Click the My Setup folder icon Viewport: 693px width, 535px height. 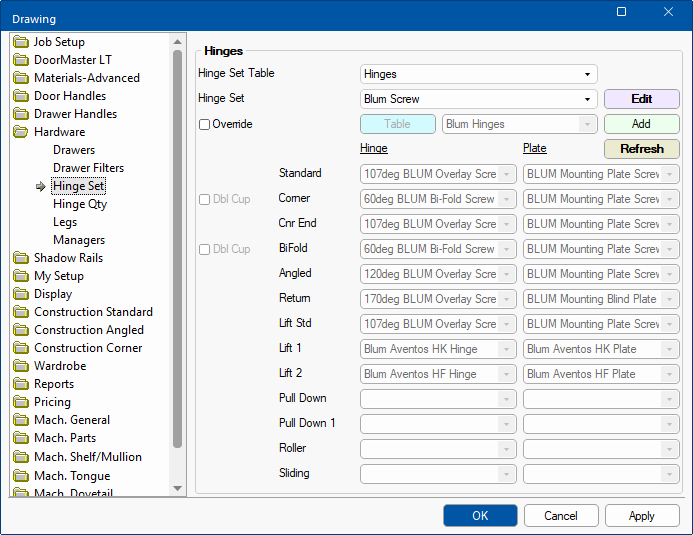(21, 276)
